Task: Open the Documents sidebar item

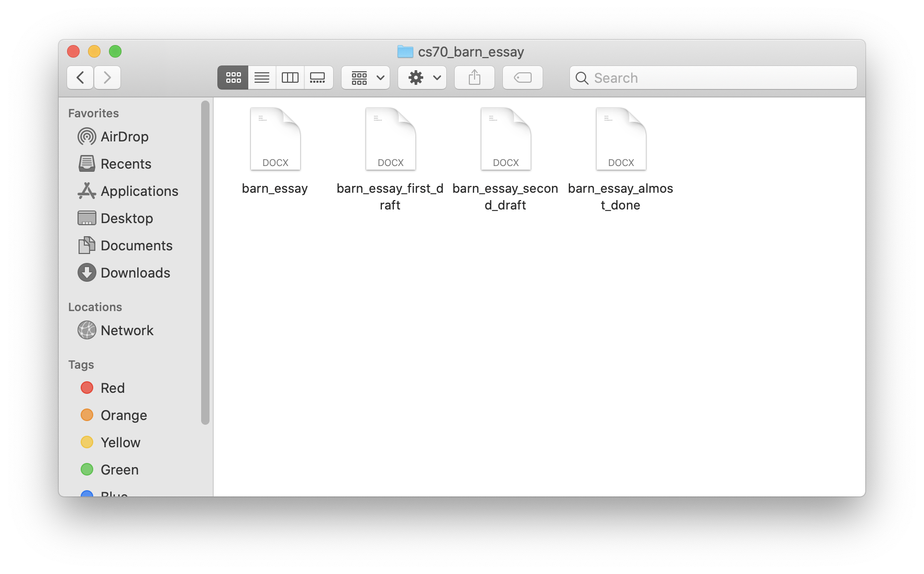Action: 137,245
